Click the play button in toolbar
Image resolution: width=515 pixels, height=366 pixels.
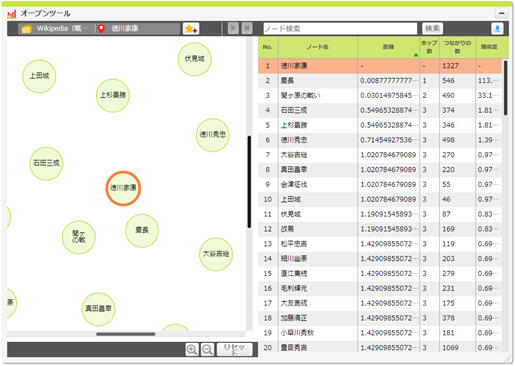click(233, 28)
